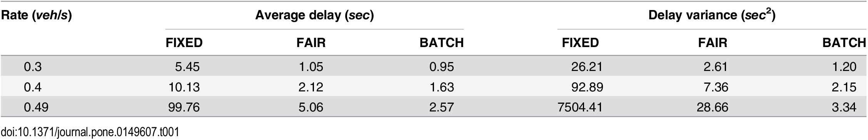This screenshot has width=868, height=140.
Task: Click FIXED under Delay variance
Action: pyautogui.click(x=580, y=43)
